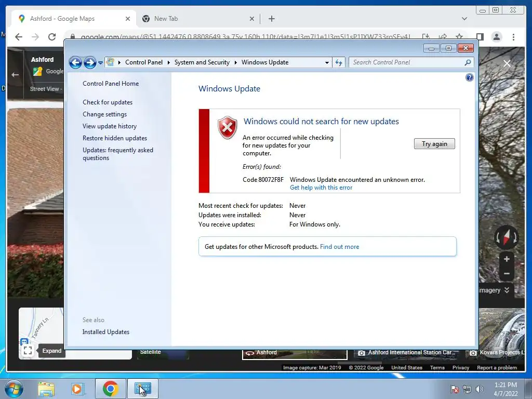Viewport: 532px width, 399px height.
Task: Click Check for updates
Action: click(x=108, y=102)
